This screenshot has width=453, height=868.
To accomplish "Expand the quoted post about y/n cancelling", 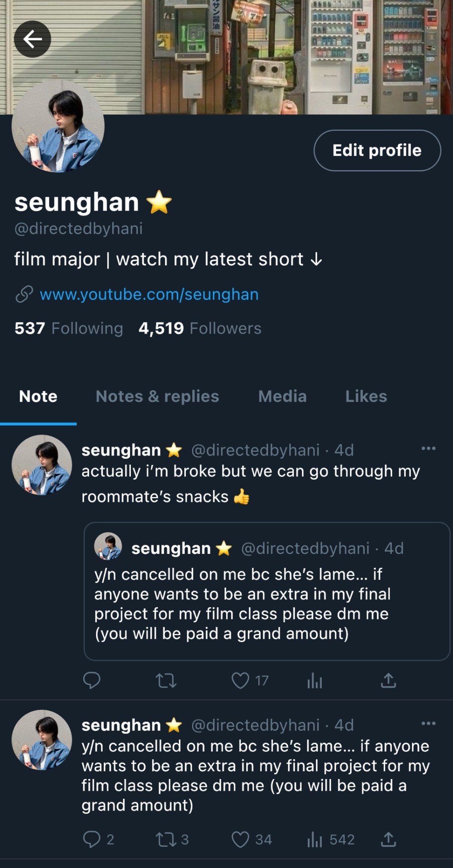I will [267, 591].
